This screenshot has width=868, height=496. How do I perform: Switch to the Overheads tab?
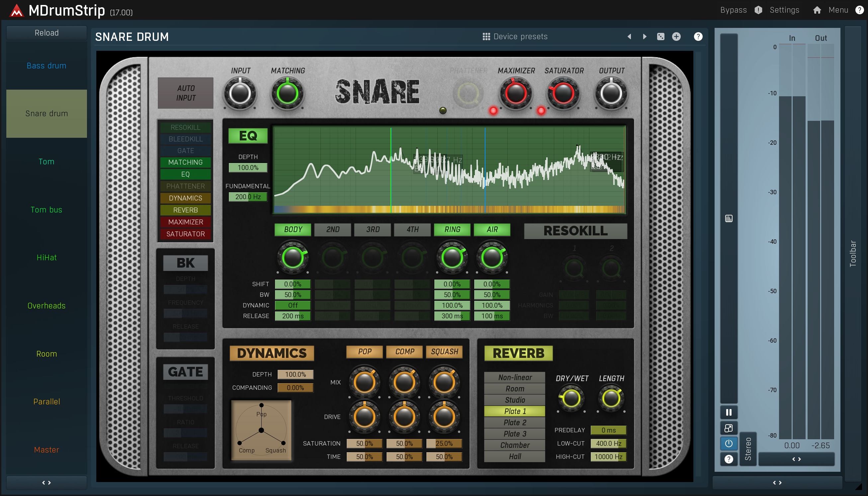pos(46,305)
